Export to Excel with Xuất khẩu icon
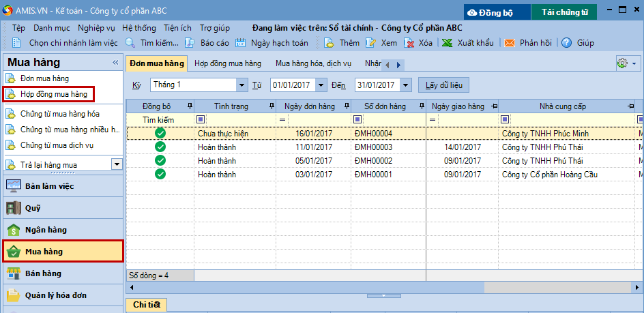 click(447, 42)
